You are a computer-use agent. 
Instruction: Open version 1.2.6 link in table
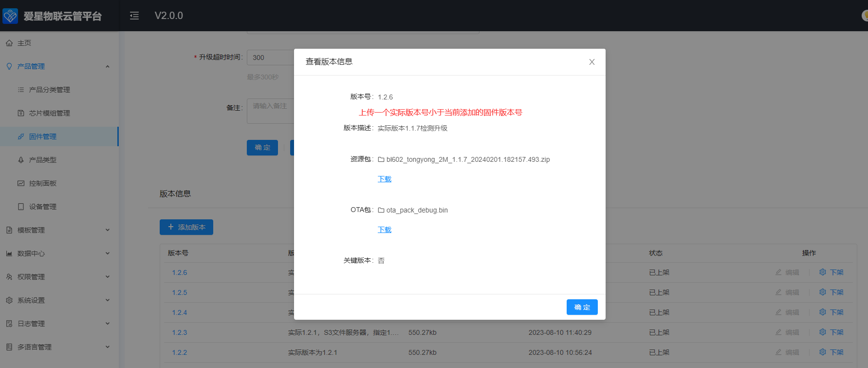pyautogui.click(x=180, y=272)
